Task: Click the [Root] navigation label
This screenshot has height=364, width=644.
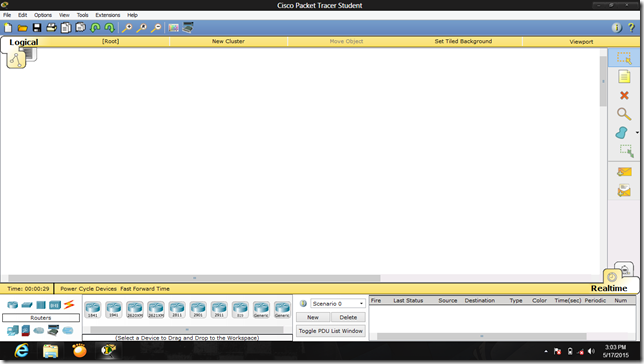Action: click(110, 41)
